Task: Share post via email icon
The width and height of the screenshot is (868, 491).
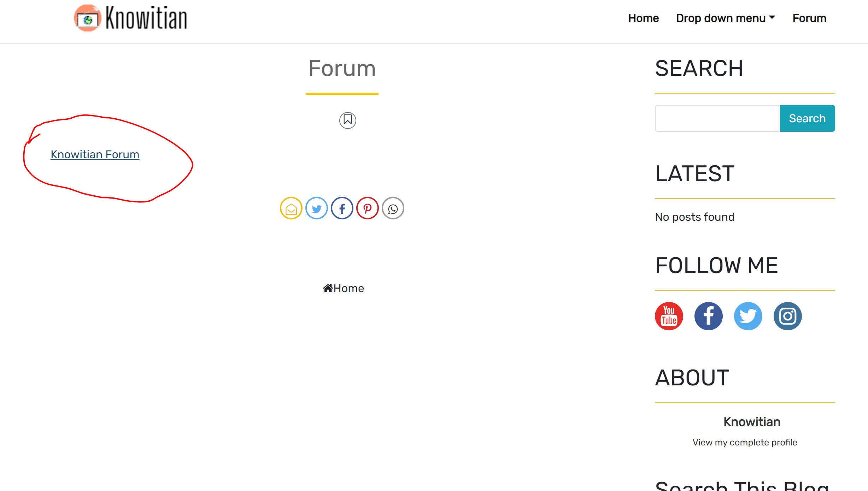Action: click(x=291, y=208)
